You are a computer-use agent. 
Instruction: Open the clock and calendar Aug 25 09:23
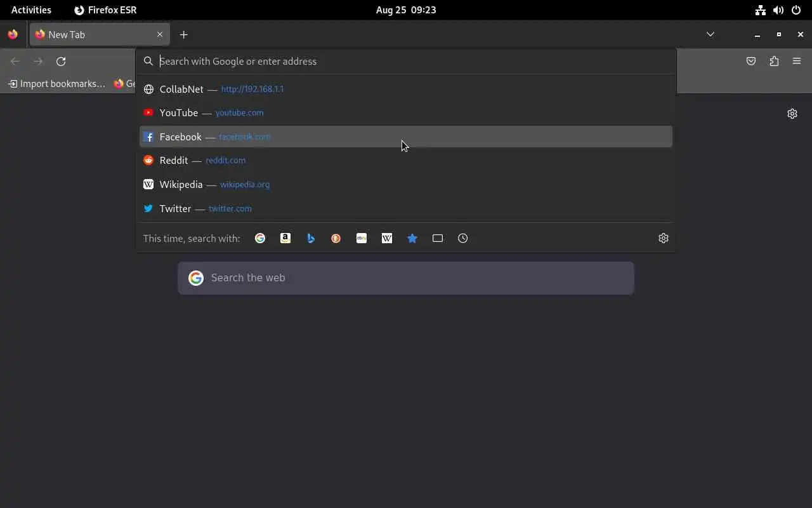pos(406,10)
